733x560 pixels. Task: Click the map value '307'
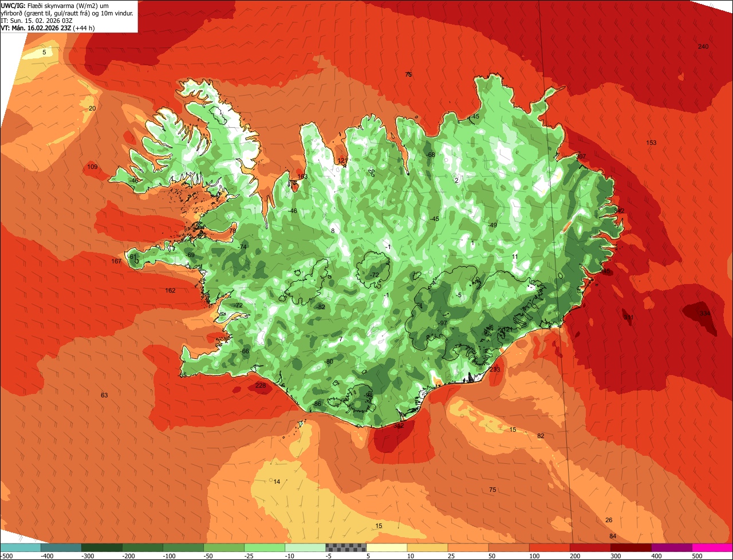coord(581,156)
